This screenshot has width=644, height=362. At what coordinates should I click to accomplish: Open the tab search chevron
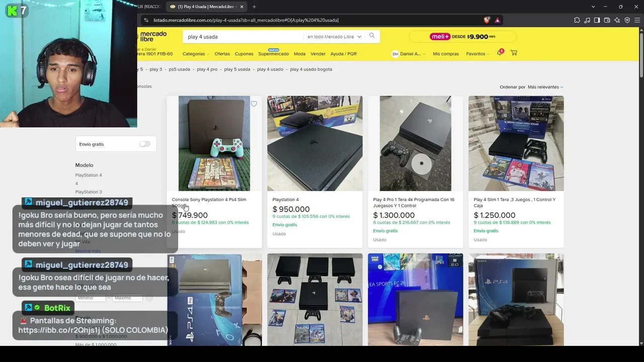(593, 7)
